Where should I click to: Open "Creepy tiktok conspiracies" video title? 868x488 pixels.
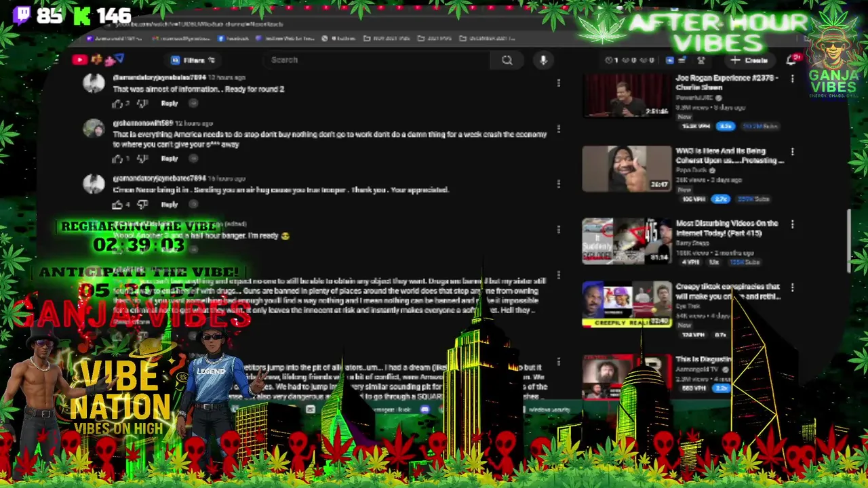[x=728, y=291]
